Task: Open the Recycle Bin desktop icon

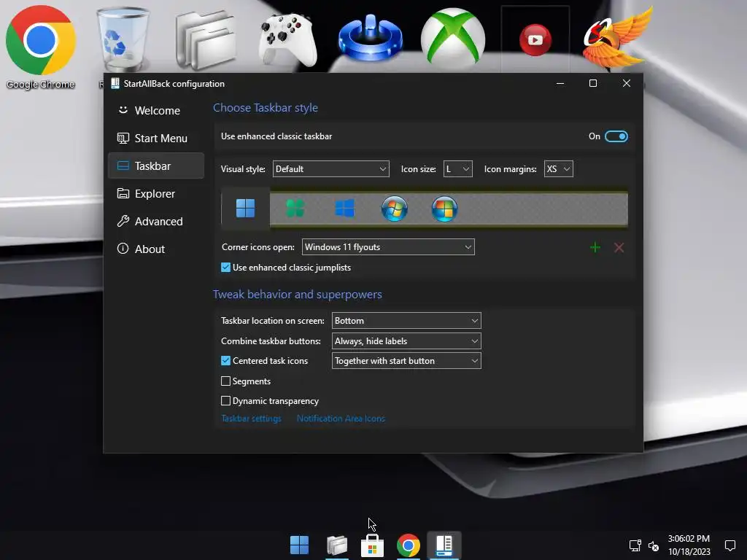Action: pyautogui.click(x=123, y=40)
